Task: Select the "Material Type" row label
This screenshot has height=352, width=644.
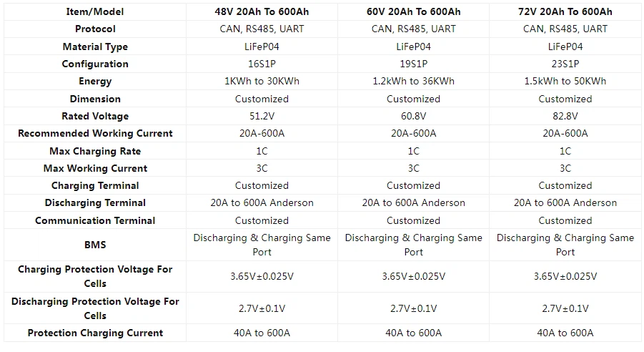Action: (95, 47)
